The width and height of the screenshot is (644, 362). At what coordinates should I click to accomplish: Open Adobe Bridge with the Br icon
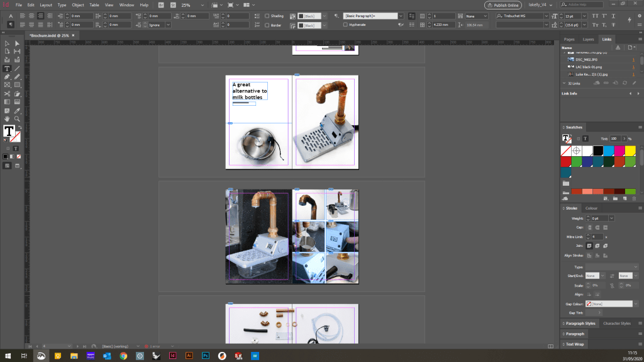point(161,4)
